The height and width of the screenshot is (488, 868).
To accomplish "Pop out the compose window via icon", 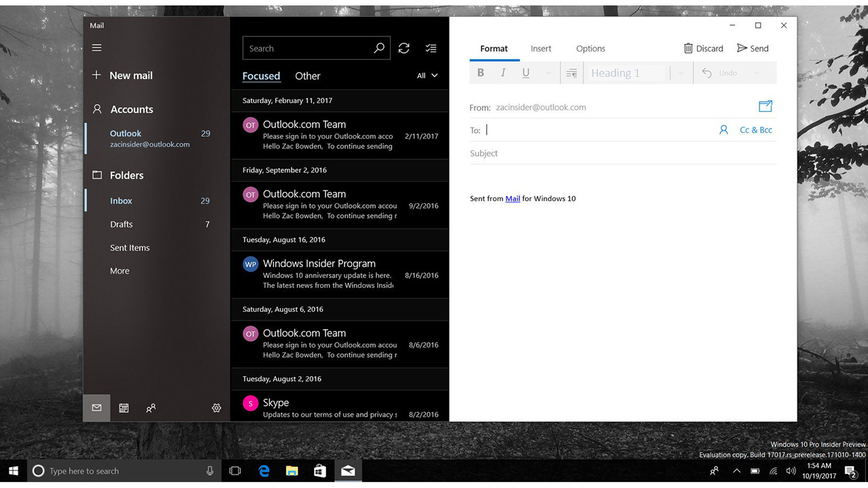I will (765, 106).
